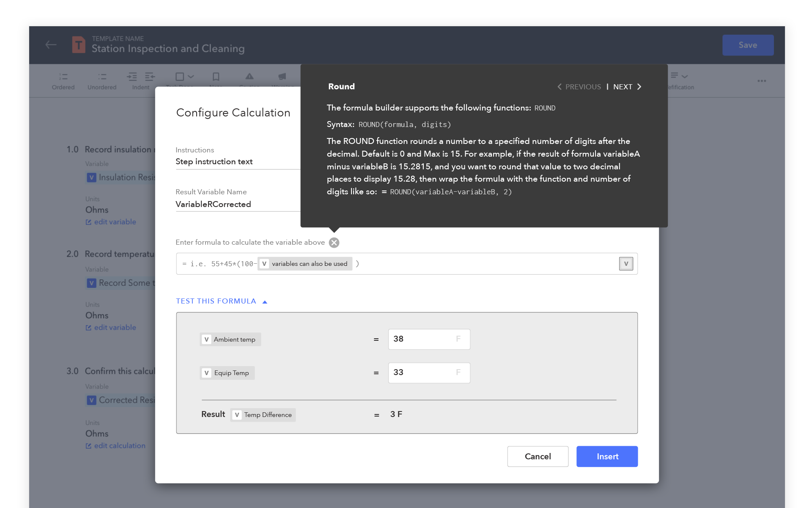This screenshot has height=508, width=812.
Task: Click the Cancel button
Action: (538, 456)
